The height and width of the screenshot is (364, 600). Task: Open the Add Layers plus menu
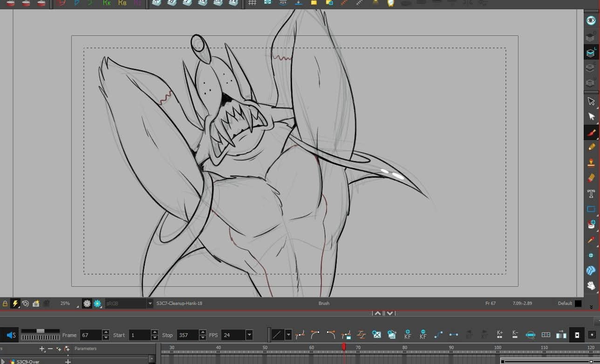(42, 349)
